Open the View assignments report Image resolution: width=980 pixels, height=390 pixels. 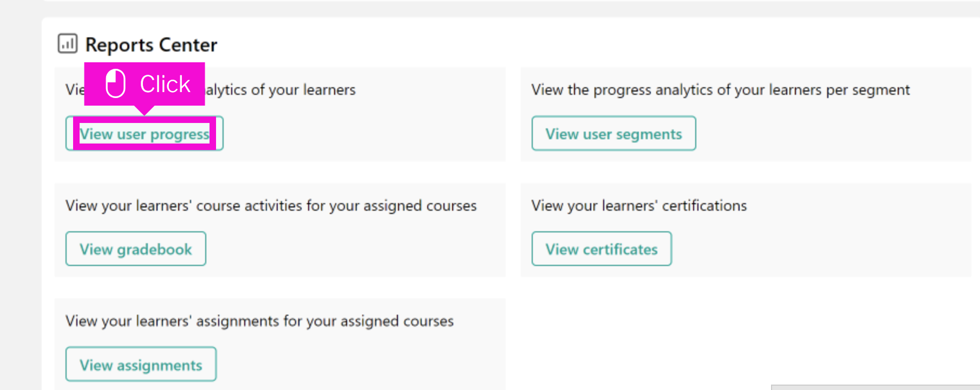[141, 365]
